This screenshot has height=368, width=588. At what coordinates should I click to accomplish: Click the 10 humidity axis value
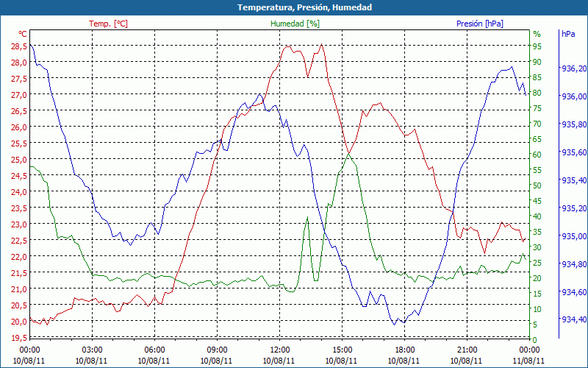click(x=537, y=309)
